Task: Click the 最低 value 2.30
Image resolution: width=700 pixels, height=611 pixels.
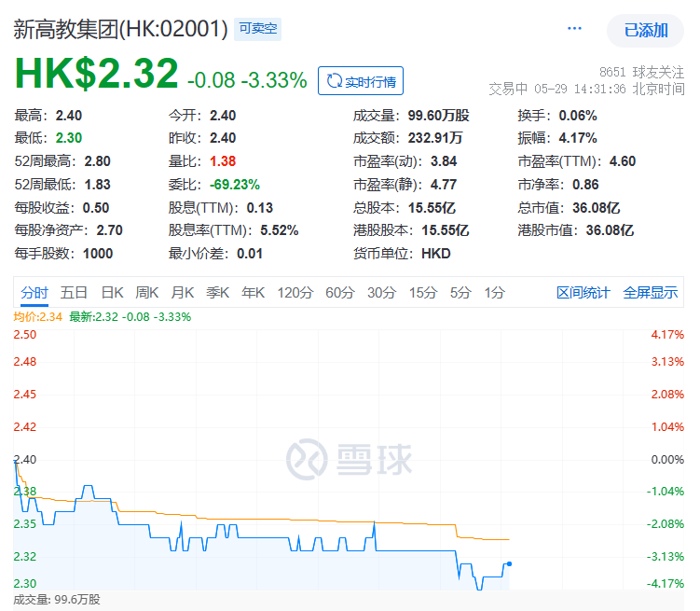Action: (69, 138)
